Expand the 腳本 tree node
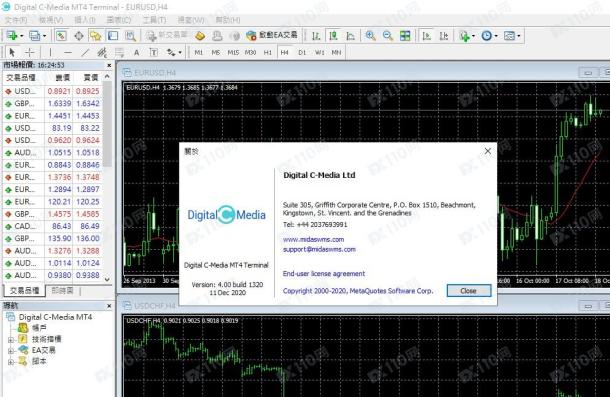The height and width of the screenshot is (397, 610). point(11,362)
